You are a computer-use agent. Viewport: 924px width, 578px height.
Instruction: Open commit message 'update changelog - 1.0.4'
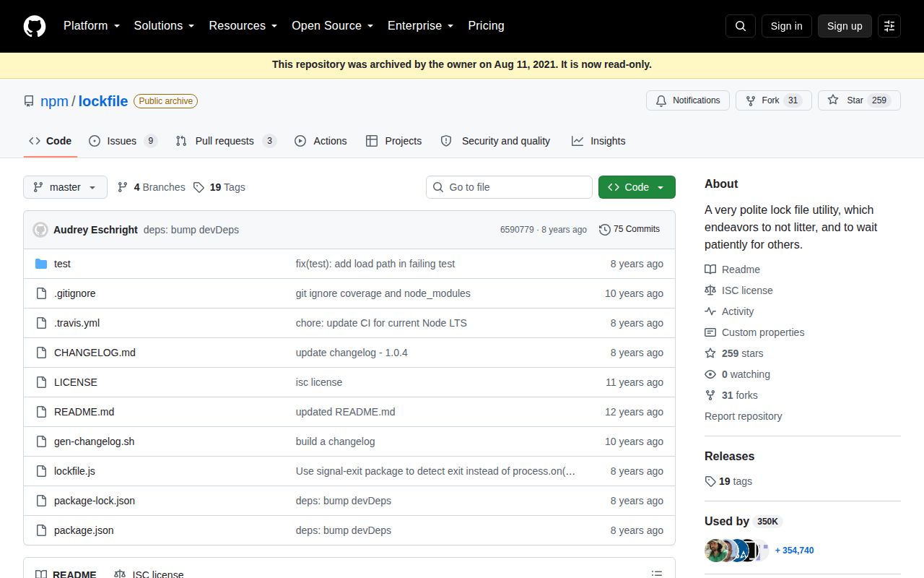click(352, 353)
